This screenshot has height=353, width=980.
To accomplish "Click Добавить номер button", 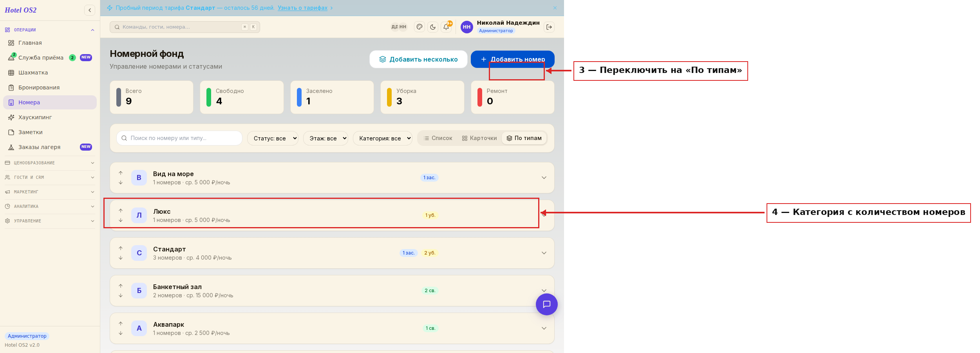I will (512, 59).
